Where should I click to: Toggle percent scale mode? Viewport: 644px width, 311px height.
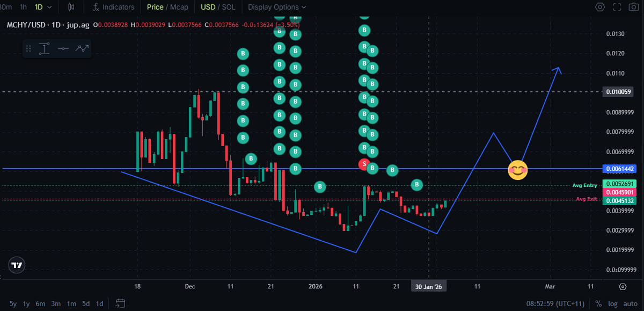pyautogui.click(x=598, y=303)
